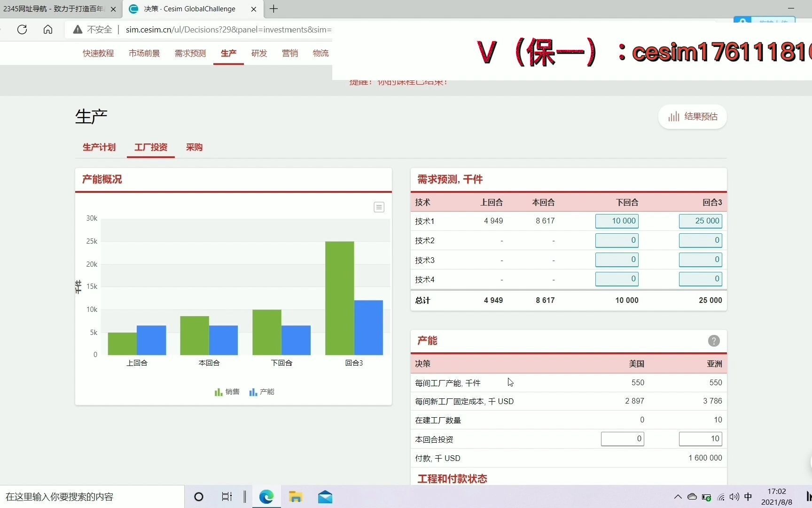Click the insecure site warning icon
The height and width of the screenshot is (508, 812).
(78, 30)
